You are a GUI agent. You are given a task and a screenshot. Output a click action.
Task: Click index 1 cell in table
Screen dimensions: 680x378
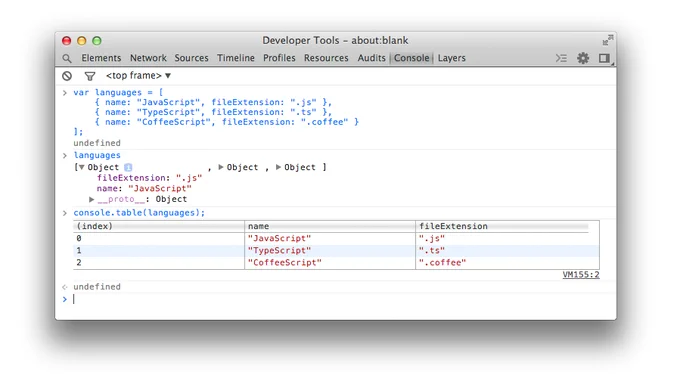(159, 251)
